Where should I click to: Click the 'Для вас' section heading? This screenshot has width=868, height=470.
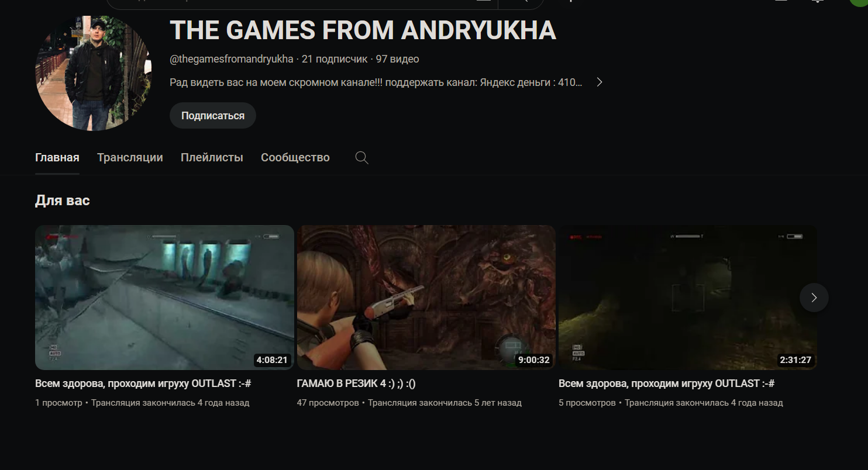tap(63, 201)
